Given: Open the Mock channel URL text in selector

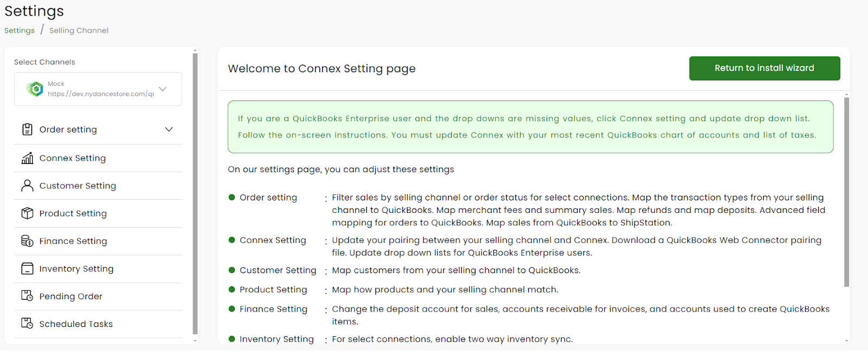Looking at the screenshot, I should coord(101,94).
